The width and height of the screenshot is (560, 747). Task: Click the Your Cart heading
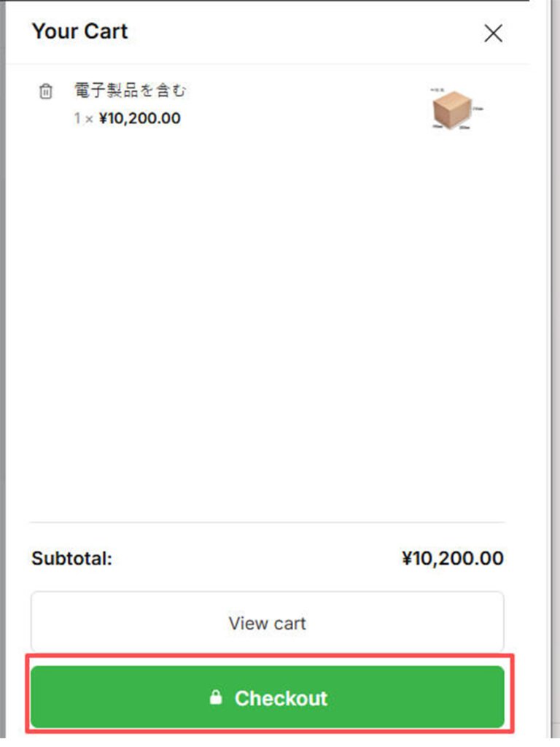click(79, 31)
